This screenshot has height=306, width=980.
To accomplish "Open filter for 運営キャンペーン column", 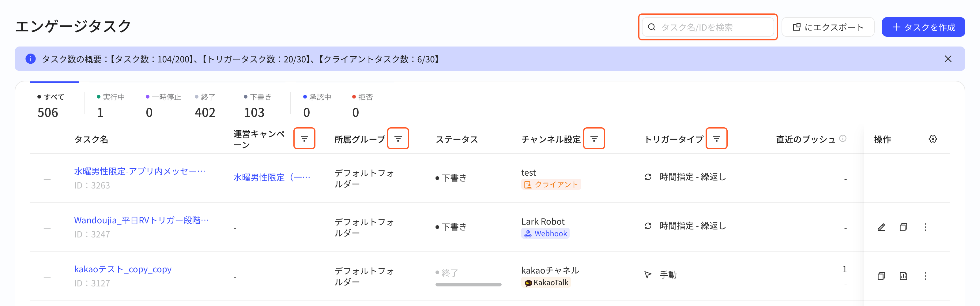I will coord(304,139).
